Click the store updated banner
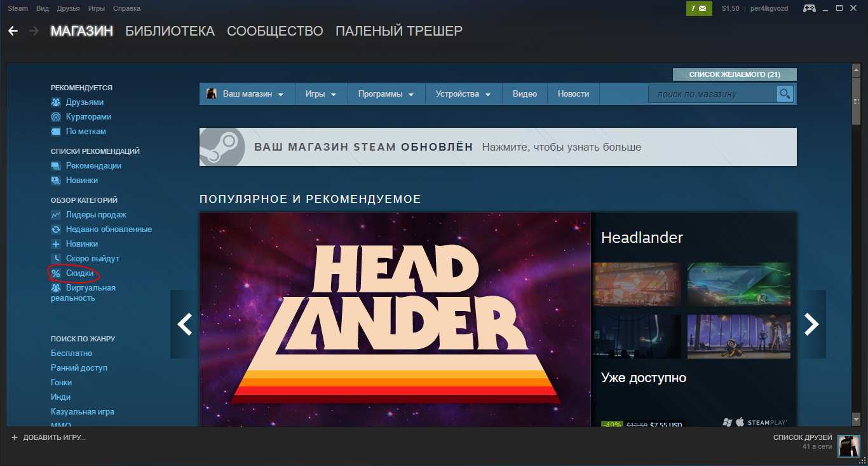This screenshot has height=466, width=868. [498, 147]
